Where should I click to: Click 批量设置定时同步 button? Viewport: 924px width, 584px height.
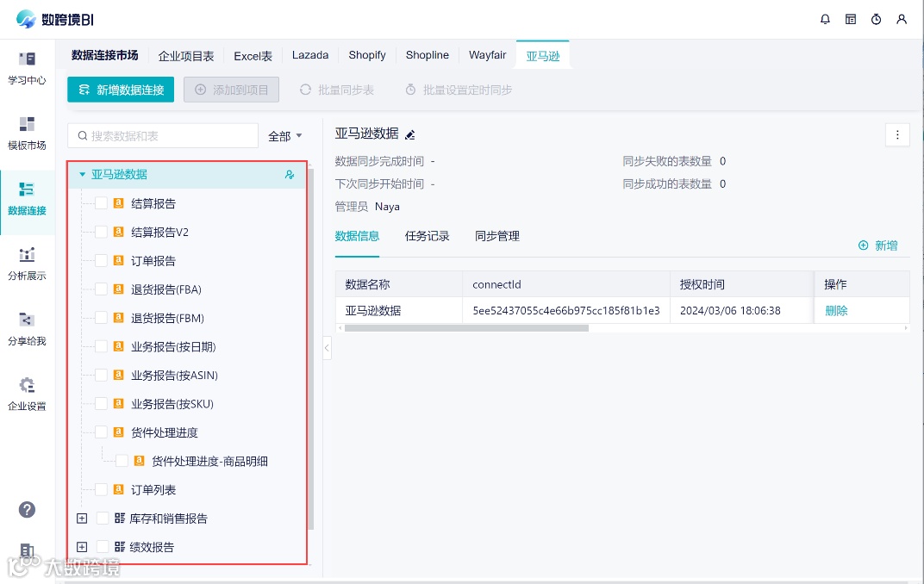(459, 90)
